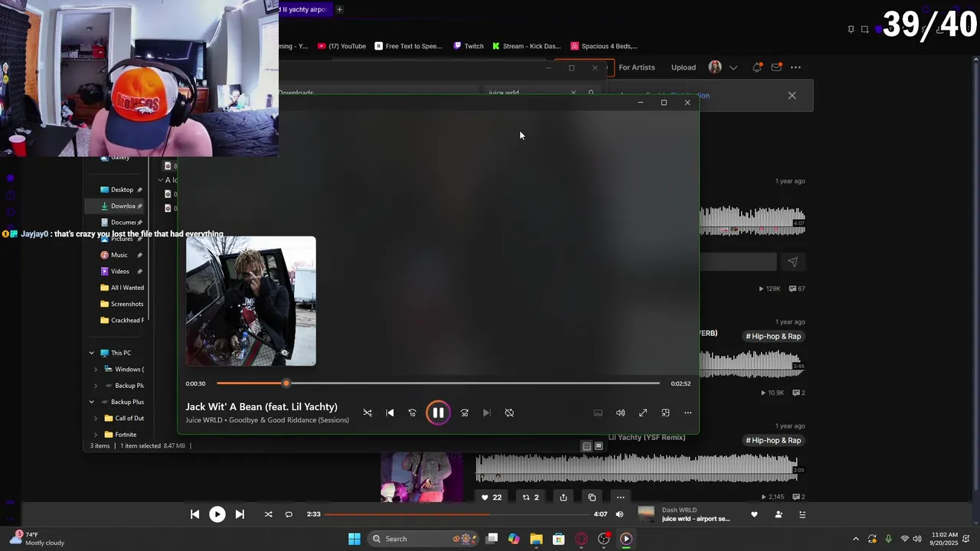Image resolution: width=980 pixels, height=551 pixels.
Task: Copy link for the YSF Remix track
Action: pos(592,497)
